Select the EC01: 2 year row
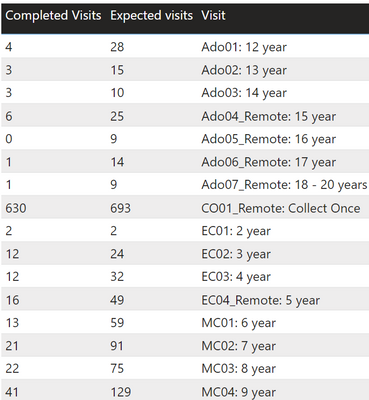The image size is (369, 400). click(185, 231)
